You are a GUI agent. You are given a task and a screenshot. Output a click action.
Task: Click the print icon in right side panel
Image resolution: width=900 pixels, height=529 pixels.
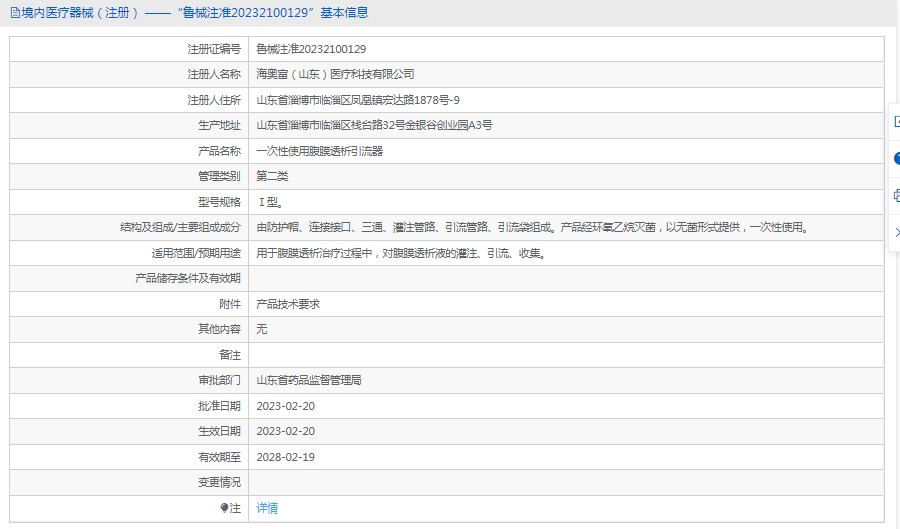click(897, 196)
